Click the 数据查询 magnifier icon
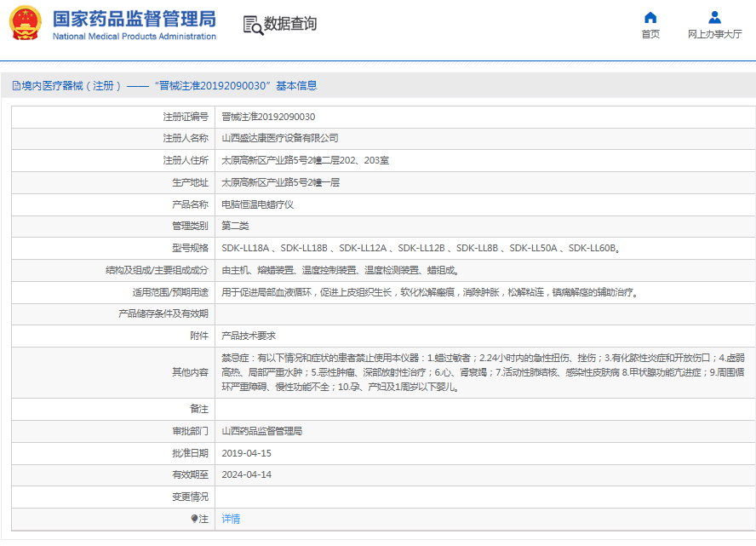This screenshot has width=756, height=546. pos(253,25)
